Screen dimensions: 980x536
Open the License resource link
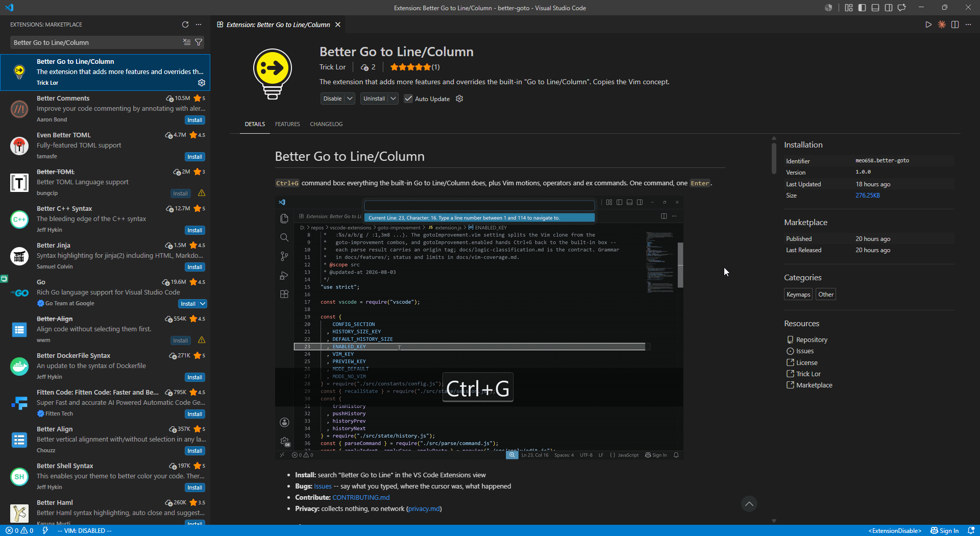(806, 362)
